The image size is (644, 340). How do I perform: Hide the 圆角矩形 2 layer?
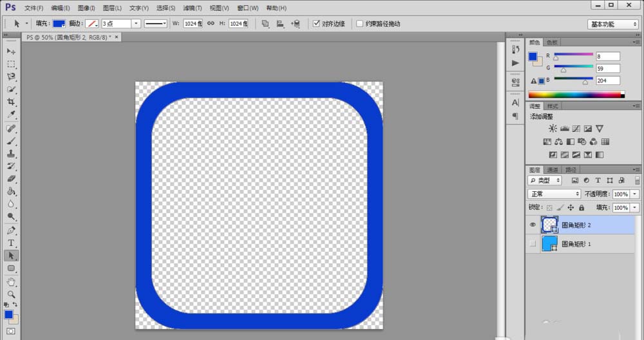533,225
